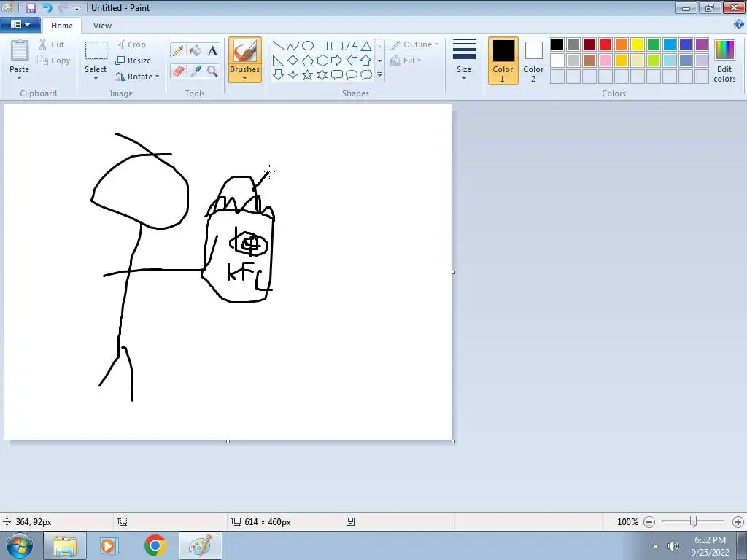Choose the Down arrow shape
This screenshot has width=747, height=560.
278,75
